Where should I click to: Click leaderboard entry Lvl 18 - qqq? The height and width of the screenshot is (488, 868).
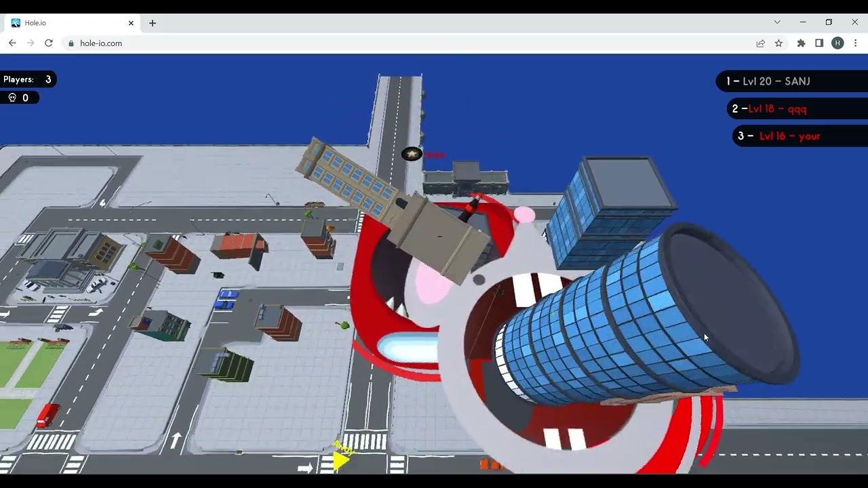797,108
